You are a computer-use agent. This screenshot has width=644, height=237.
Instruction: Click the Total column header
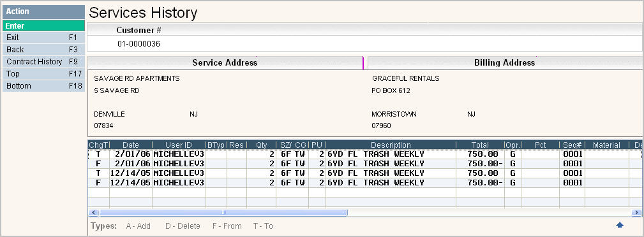pos(480,145)
